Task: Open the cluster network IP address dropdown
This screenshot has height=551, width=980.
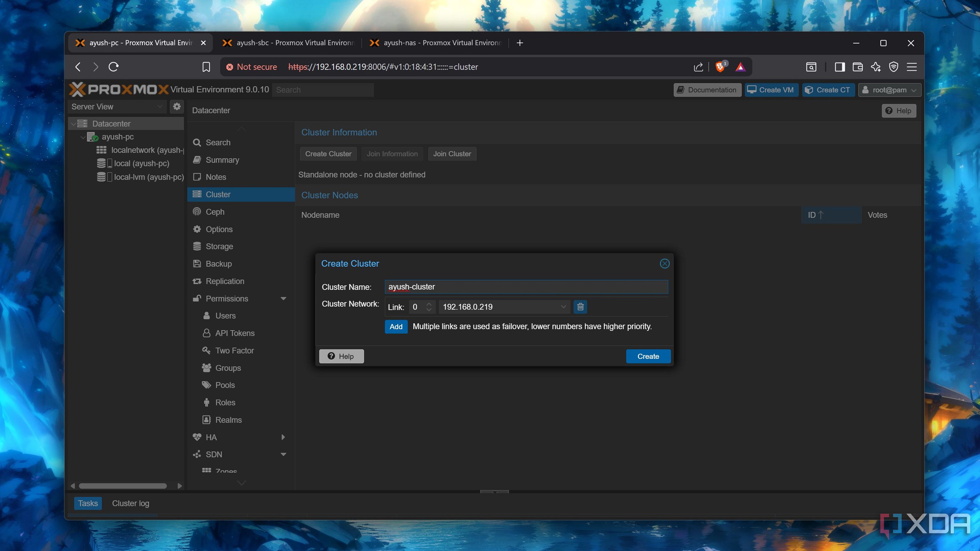Action: [563, 307]
